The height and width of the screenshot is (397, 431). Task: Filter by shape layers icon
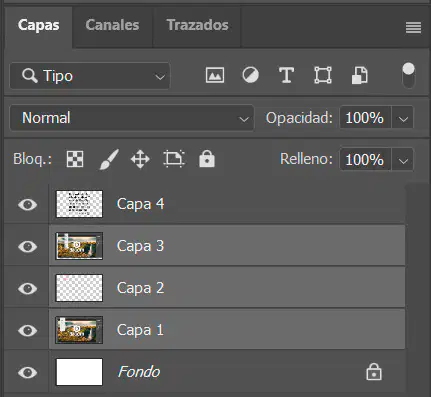click(323, 75)
